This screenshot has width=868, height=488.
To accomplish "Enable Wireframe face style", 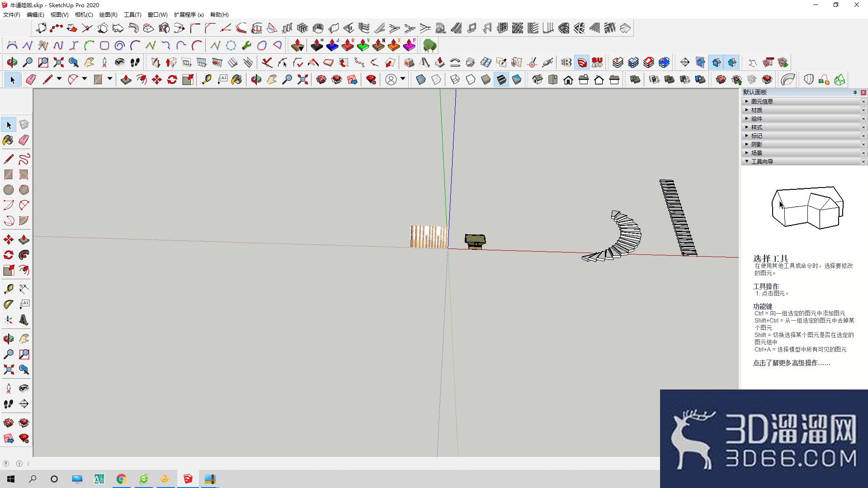I will pyautogui.click(x=455, y=80).
